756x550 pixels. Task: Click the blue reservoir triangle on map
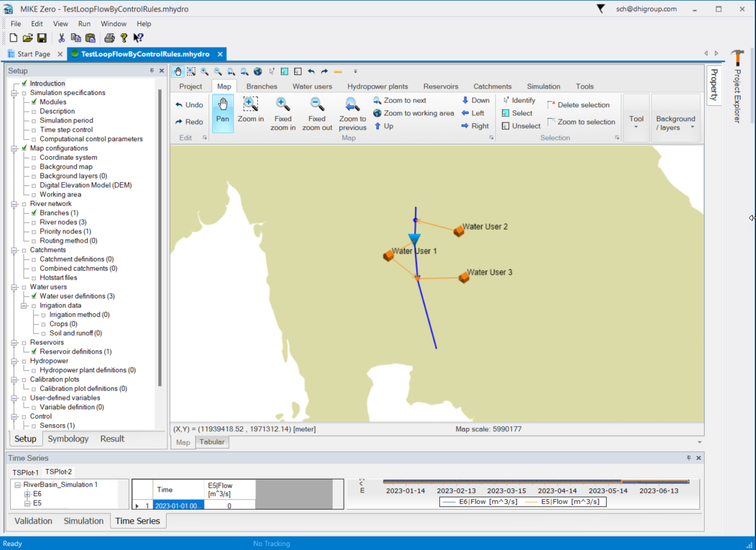coord(414,239)
